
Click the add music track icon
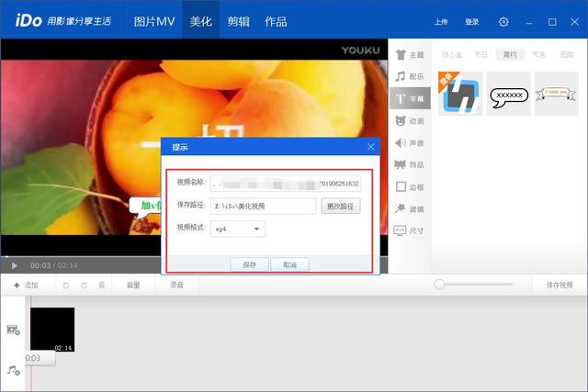click(14, 370)
